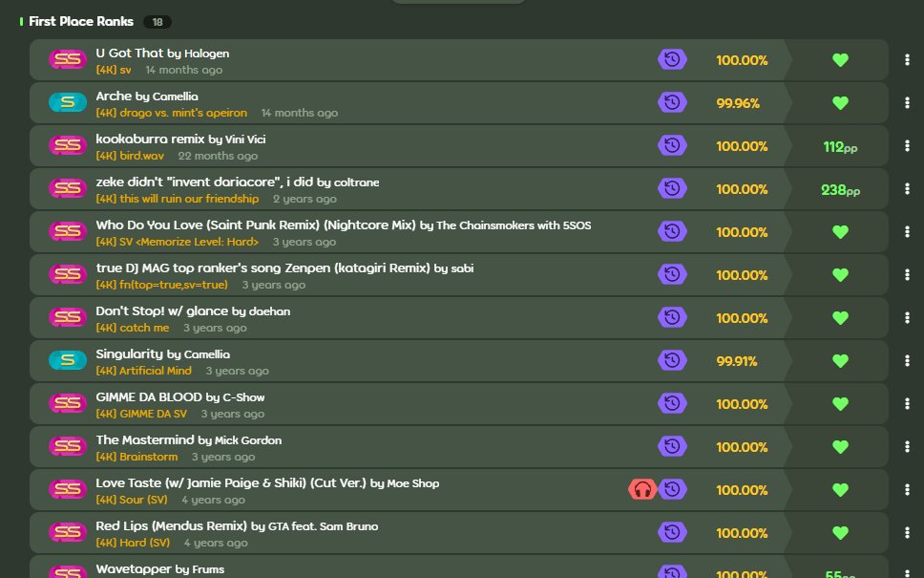This screenshot has width=924, height=578.
Task: Open score history icon for Red Lips
Action: point(672,532)
